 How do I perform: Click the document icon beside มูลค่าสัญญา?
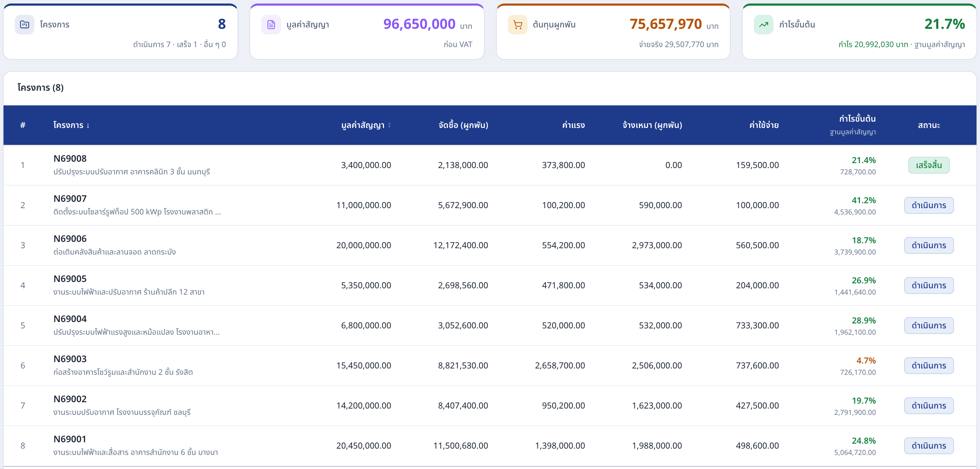271,25
